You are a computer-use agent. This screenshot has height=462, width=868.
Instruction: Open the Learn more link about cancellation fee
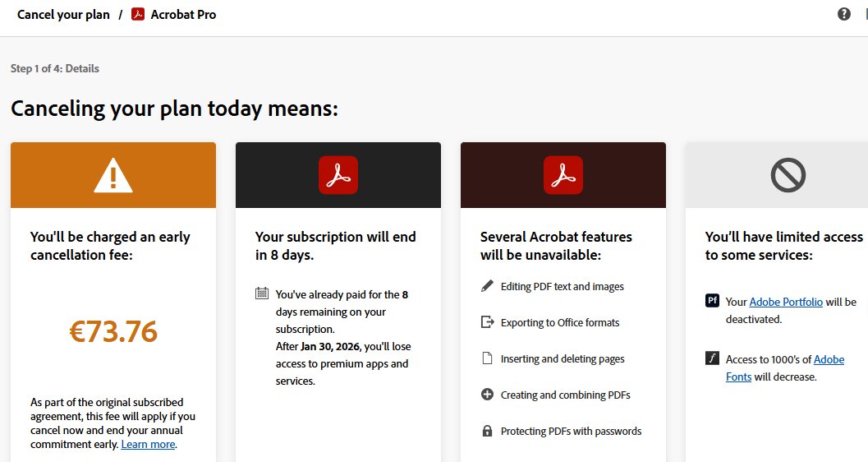(148, 444)
